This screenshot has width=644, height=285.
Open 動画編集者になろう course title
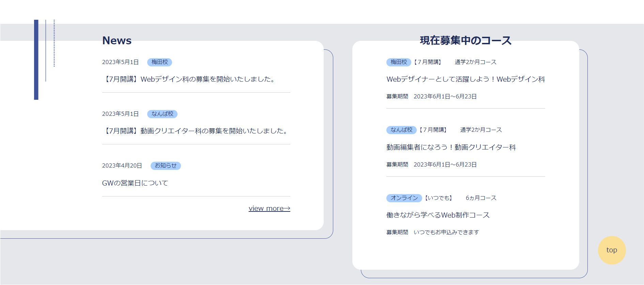click(x=451, y=147)
